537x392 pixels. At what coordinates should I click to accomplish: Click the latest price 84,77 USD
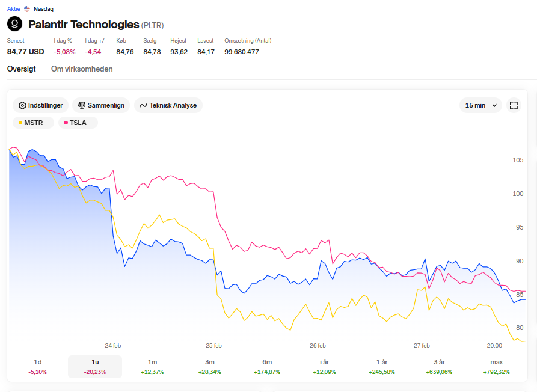pyautogui.click(x=26, y=52)
